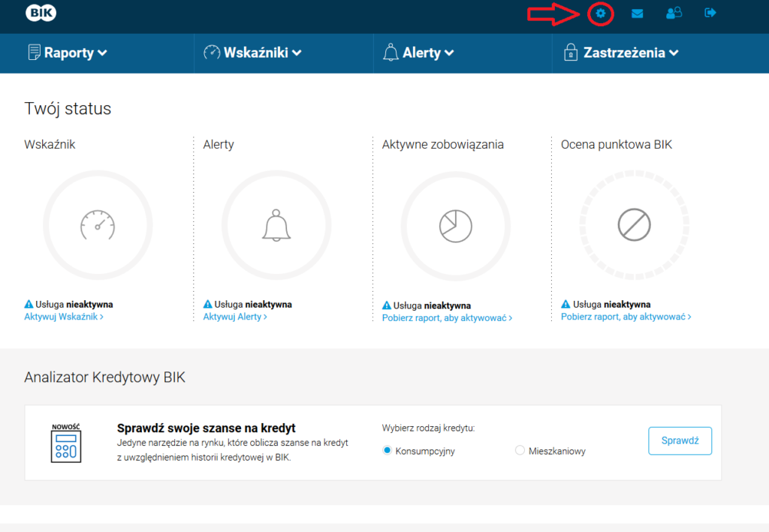Open messages via the envelope icon

point(637,14)
